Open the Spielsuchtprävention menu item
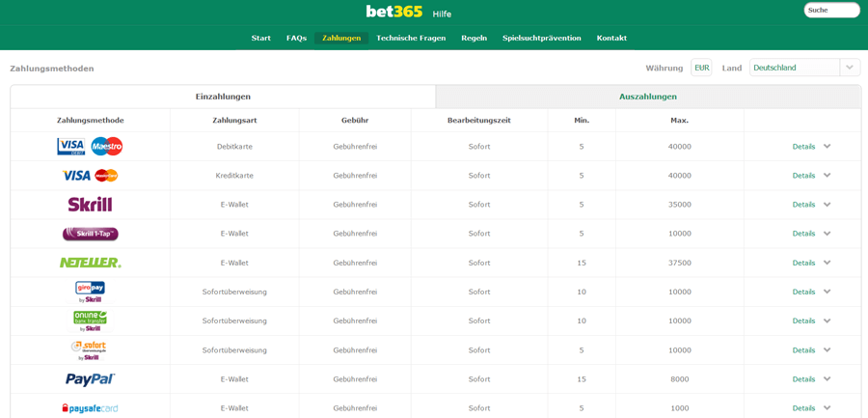868x418 pixels. tap(542, 39)
